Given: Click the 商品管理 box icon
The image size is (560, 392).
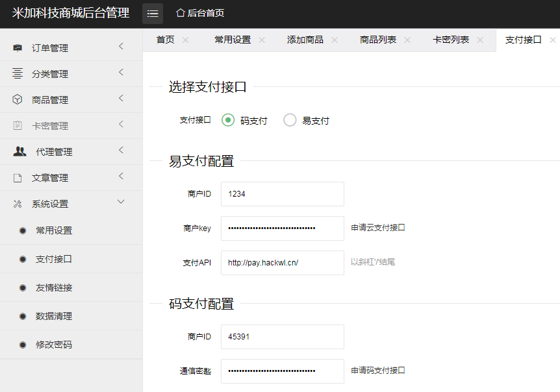Looking at the screenshot, I should click(18, 100).
